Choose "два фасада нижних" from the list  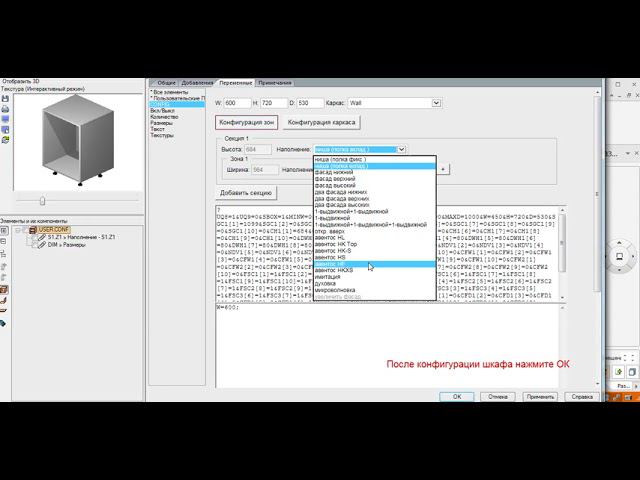(x=374, y=192)
